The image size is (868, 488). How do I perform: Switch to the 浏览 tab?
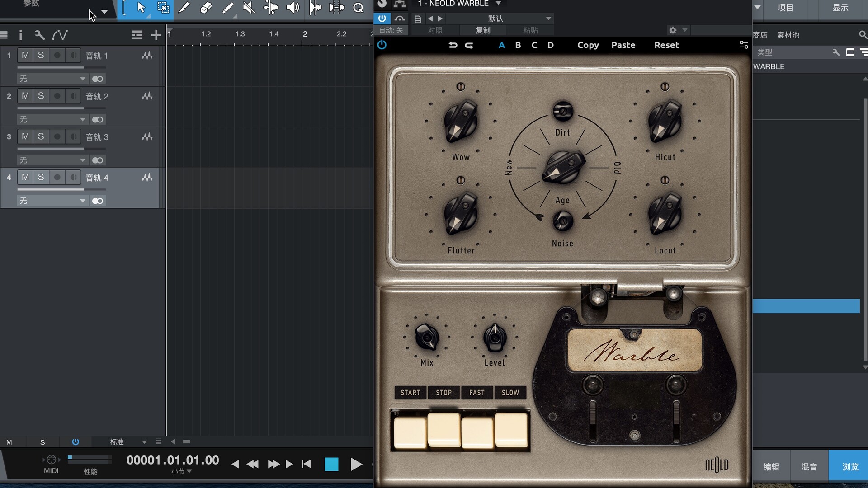coord(850,467)
